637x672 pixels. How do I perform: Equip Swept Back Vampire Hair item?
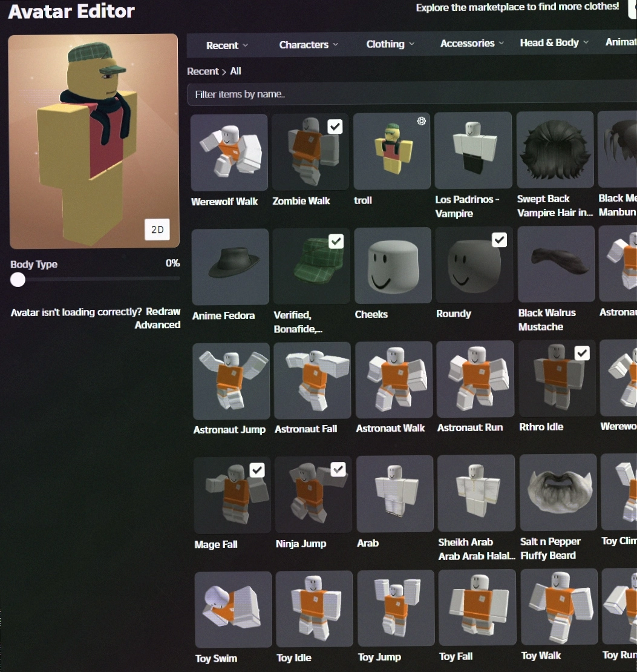coord(555,150)
